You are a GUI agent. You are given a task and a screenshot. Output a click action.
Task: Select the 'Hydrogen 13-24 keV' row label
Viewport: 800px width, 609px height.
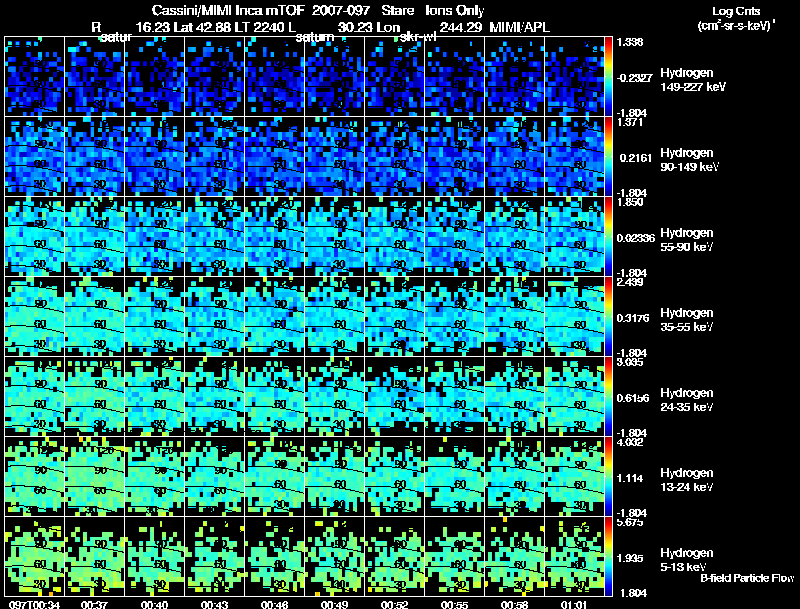click(687, 480)
